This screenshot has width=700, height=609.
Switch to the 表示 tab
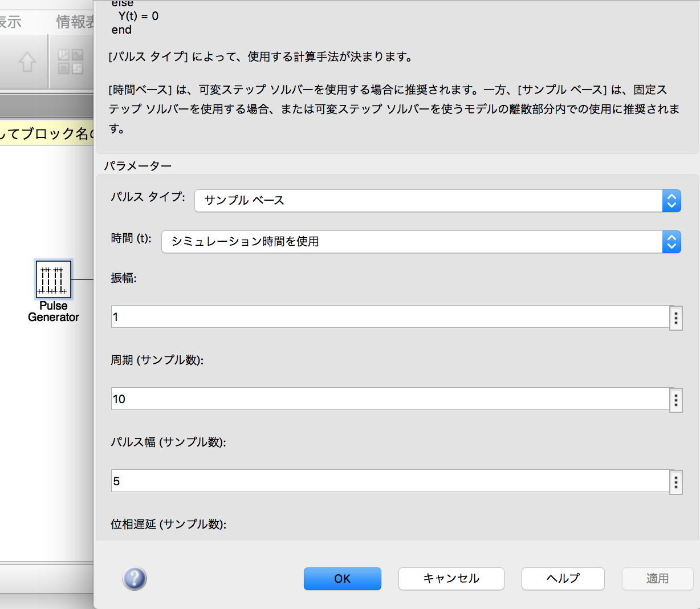pos(11,22)
